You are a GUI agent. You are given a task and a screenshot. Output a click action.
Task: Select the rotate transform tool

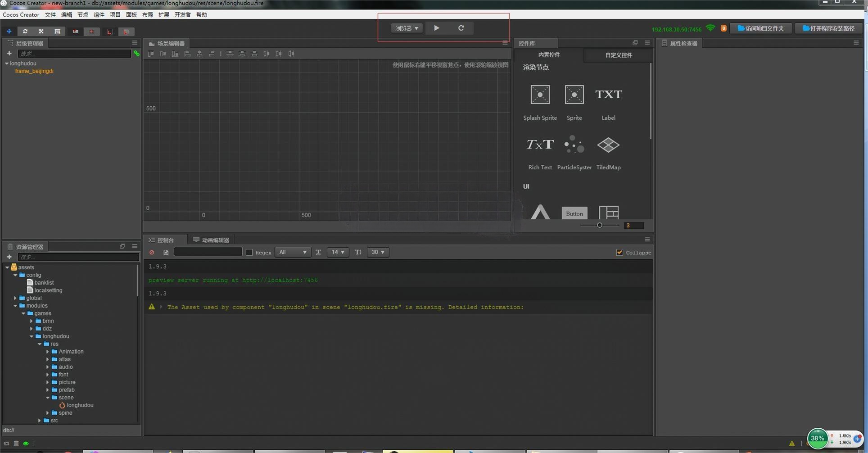pyautogui.click(x=25, y=32)
